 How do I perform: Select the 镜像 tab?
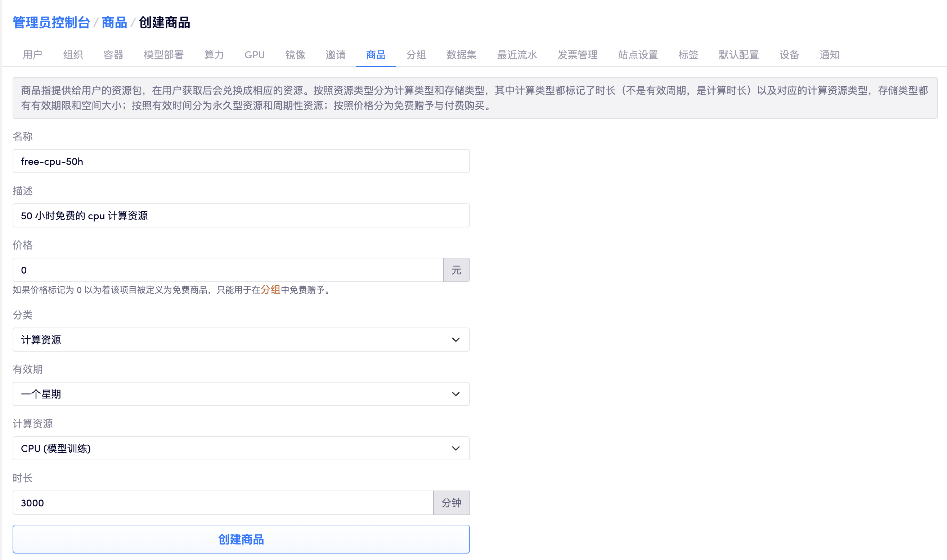tap(295, 55)
